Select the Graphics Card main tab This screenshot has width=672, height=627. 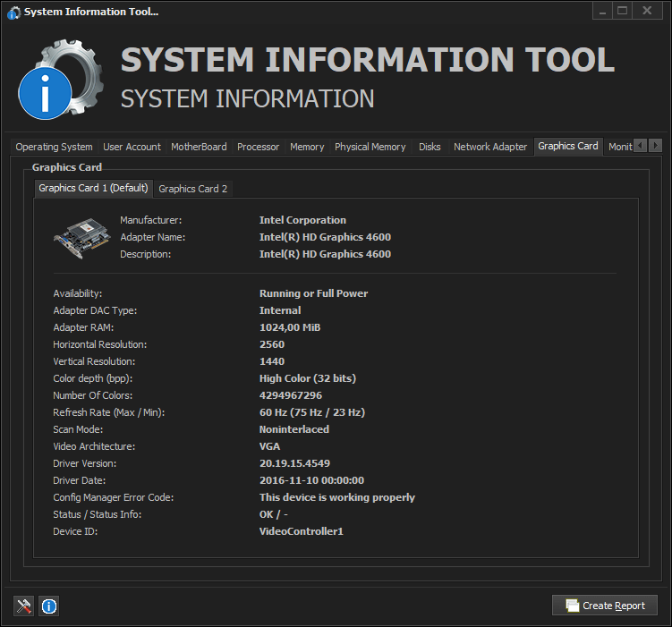click(x=568, y=146)
